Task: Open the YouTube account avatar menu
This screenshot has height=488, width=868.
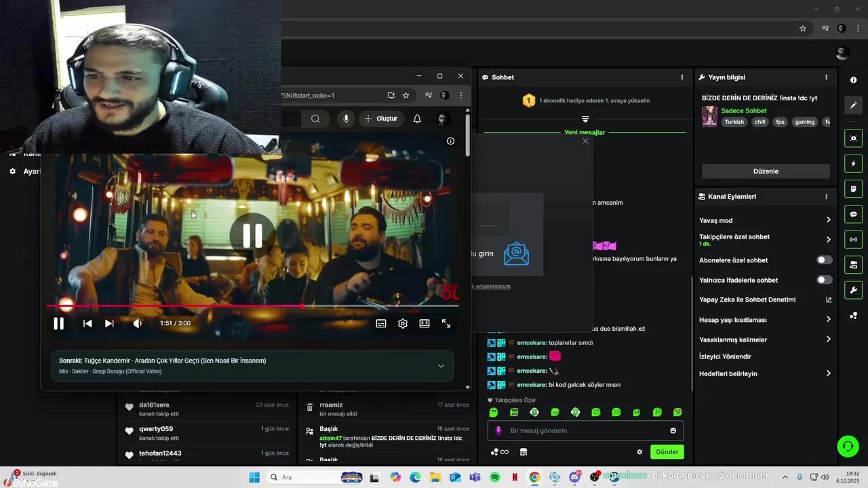Action: tap(443, 119)
